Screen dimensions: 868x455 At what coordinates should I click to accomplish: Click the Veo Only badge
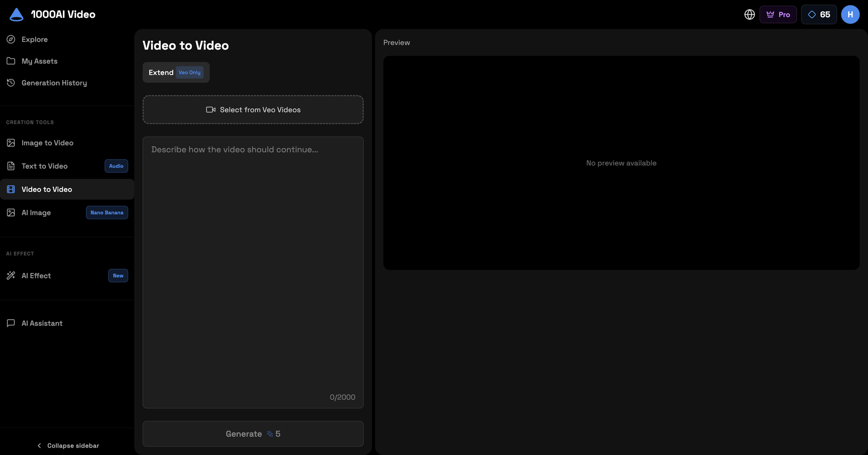[190, 73]
